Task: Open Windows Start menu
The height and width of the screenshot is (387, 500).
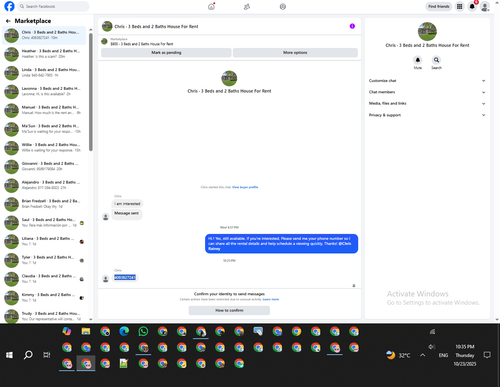Action: (9, 355)
